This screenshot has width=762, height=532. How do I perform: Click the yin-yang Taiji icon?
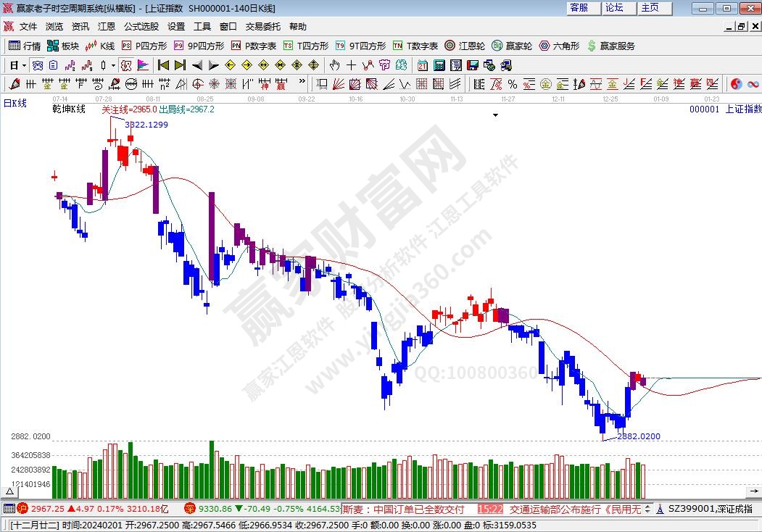tap(736, 84)
